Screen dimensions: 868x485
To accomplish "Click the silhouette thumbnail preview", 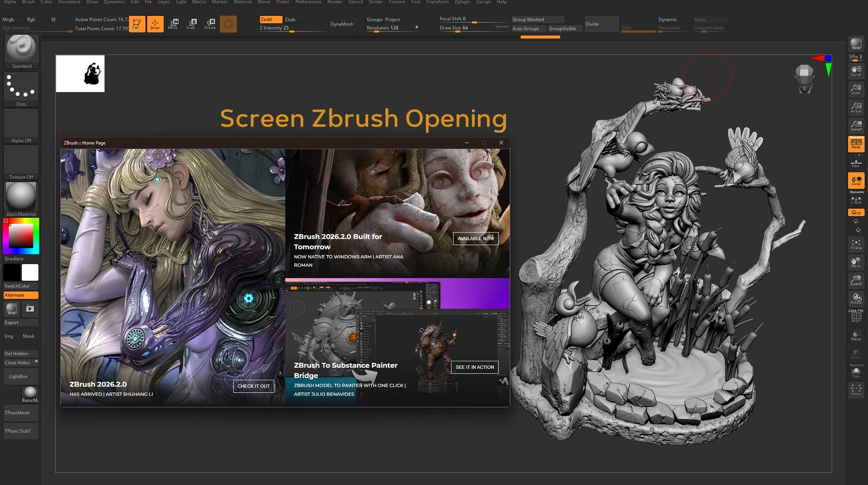I will pyautogui.click(x=80, y=74).
